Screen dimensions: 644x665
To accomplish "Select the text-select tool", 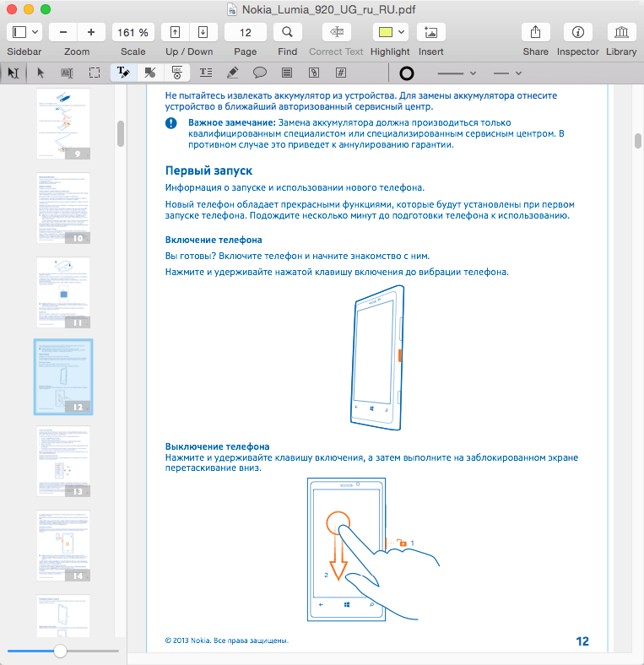I will (x=68, y=73).
